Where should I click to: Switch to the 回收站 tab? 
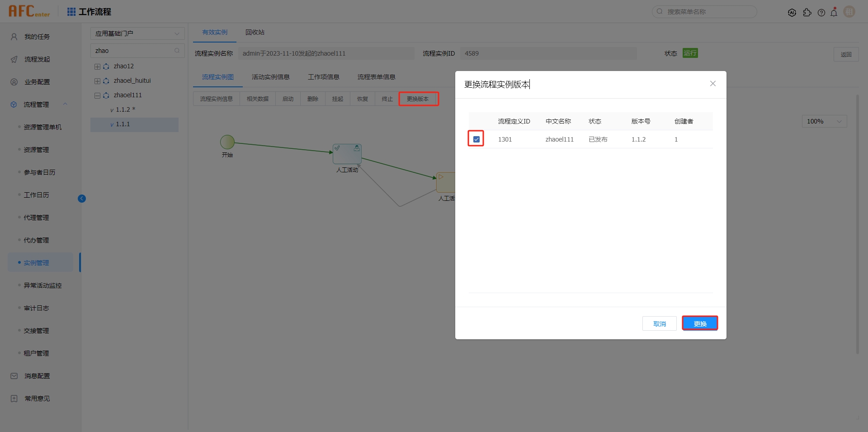tap(255, 32)
